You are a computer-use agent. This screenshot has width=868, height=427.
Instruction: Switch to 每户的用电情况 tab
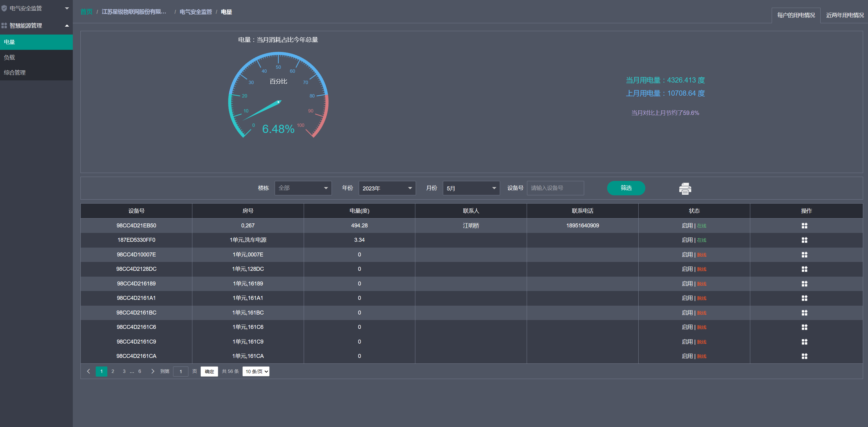click(796, 15)
